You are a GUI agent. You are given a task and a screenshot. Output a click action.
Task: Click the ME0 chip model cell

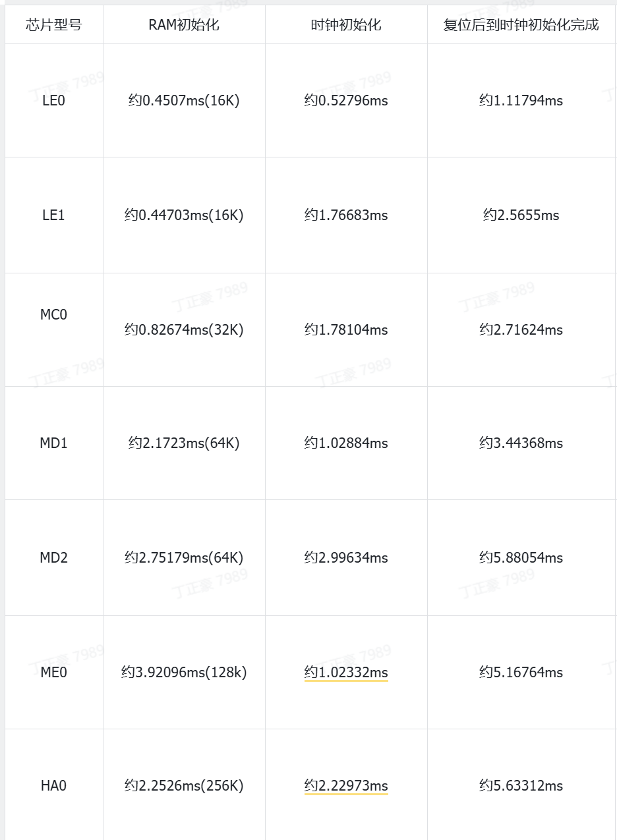point(53,673)
